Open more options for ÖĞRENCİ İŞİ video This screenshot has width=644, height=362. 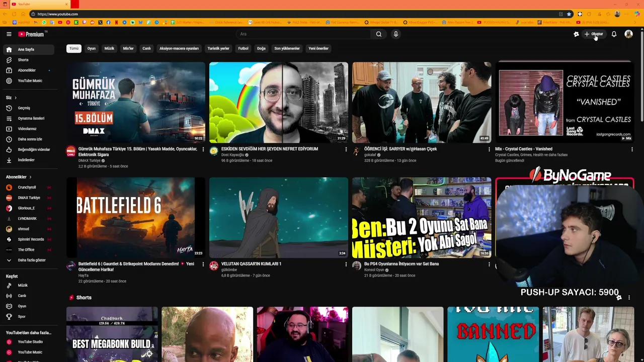(489, 149)
